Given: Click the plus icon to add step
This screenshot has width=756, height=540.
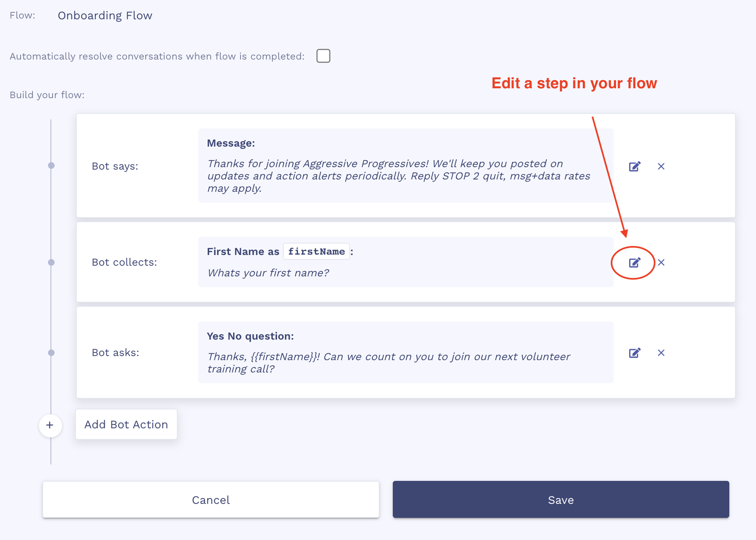Looking at the screenshot, I should pyautogui.click(x=50, y=425).
